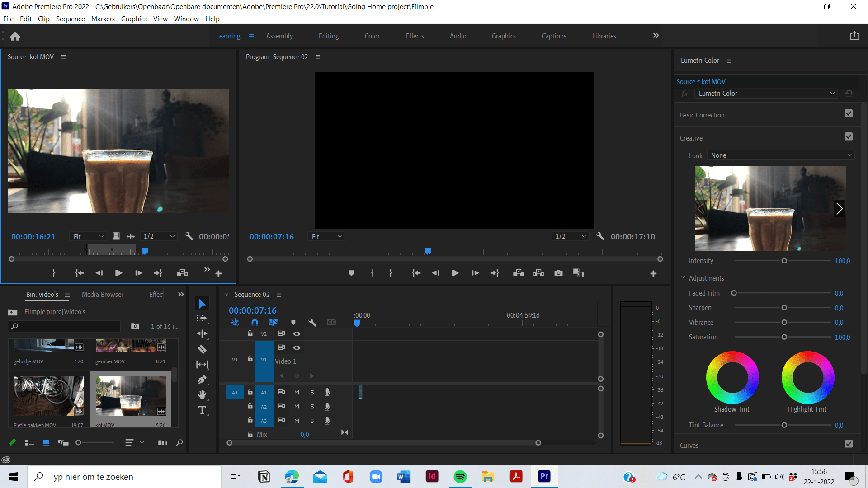Open the Sequence menu
This screenshot has height=488, width=868.
70,19
